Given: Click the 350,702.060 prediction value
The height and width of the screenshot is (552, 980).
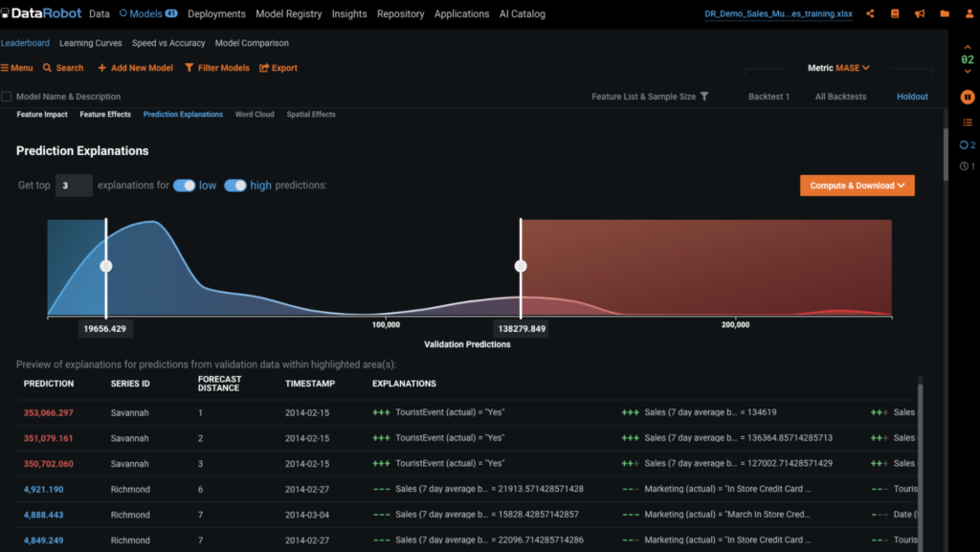Looking at the screenshot, I should [x=48, y=464].
